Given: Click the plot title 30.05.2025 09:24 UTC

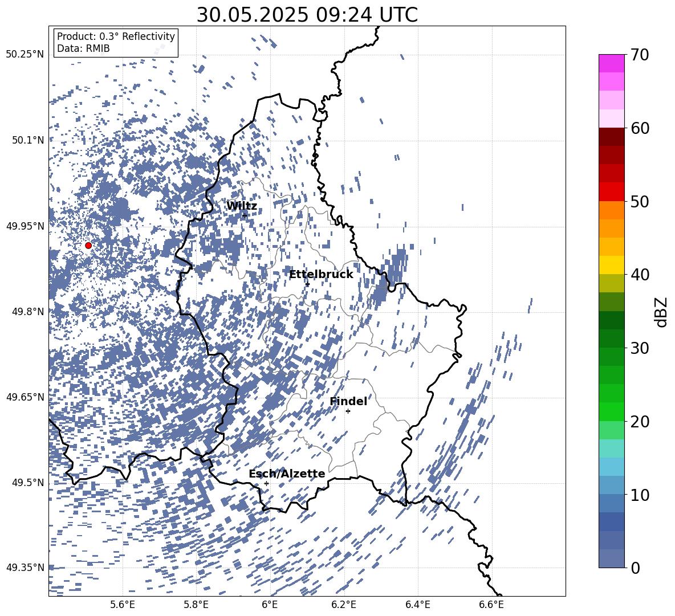Looking at the screenshot, I should tap(307, 15).
